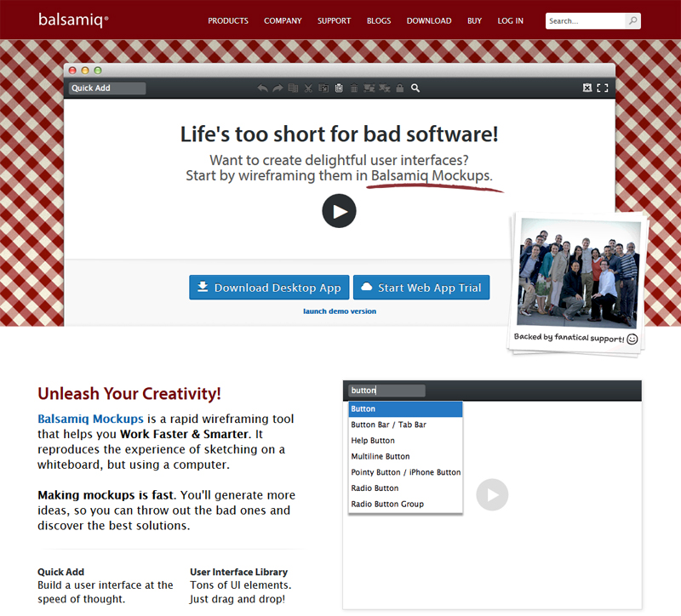
Task: Play the hero intro video
Action: click(339, 211)
